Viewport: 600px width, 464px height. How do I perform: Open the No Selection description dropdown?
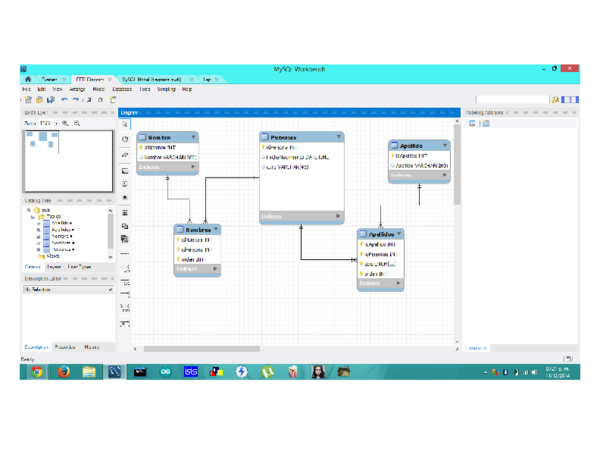coord(68,290)
